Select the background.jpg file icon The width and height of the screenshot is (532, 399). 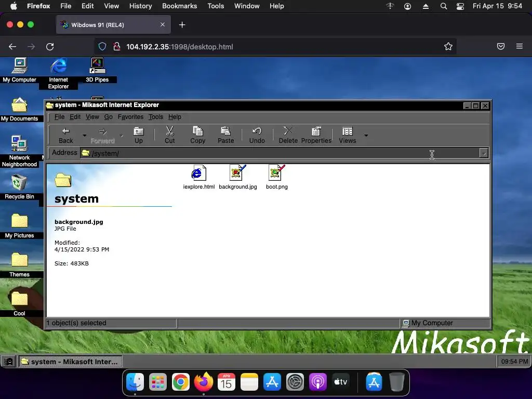(237, 173)
